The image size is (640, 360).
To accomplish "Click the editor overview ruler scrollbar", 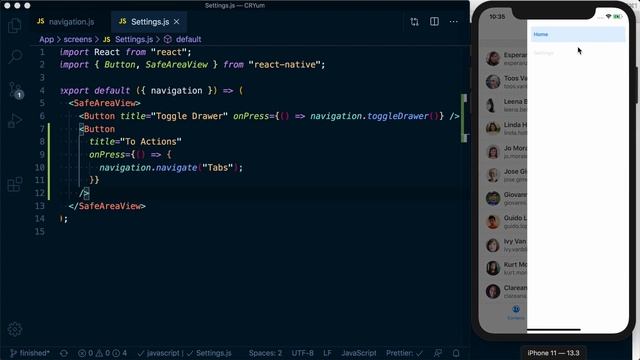I will tap(464, 196).
